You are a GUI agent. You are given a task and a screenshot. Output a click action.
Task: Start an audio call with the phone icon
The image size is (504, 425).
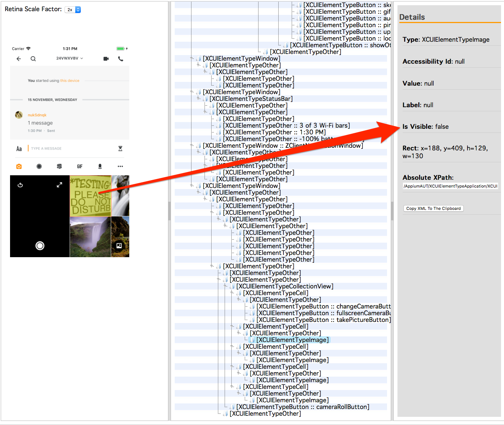point(121,58)
